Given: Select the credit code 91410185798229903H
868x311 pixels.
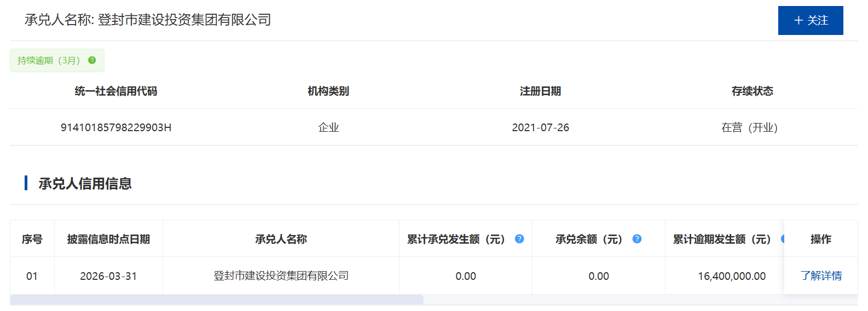Looking at the screenshot, I should pyautogui.click(x=116, y=127).
